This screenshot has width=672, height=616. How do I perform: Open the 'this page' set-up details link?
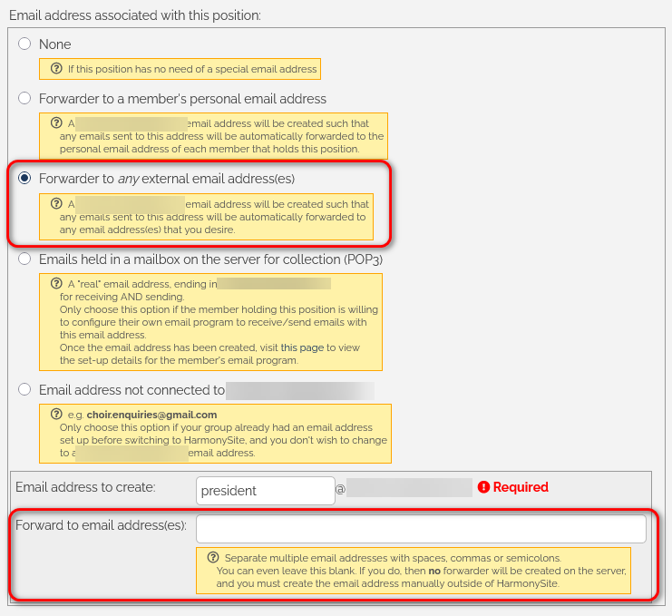300,347
